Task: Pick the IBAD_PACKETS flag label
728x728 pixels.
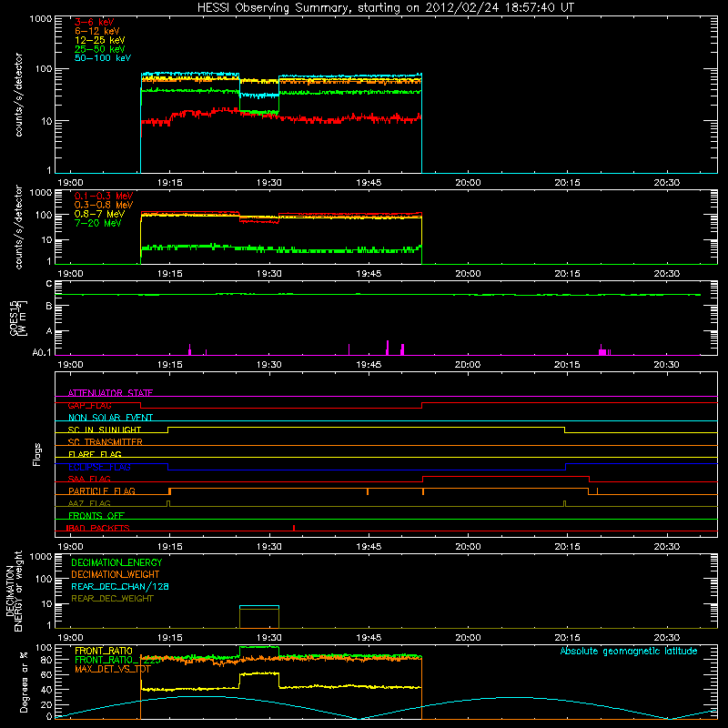Action: coord(97,528)
